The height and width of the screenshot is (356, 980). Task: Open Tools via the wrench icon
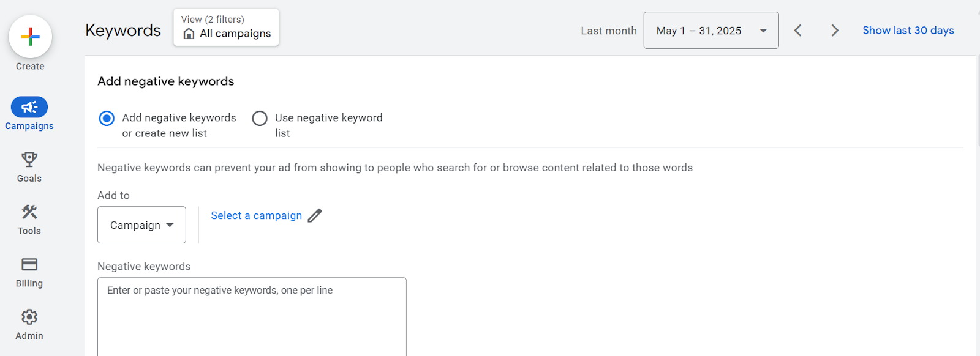[x=29, y=212]
